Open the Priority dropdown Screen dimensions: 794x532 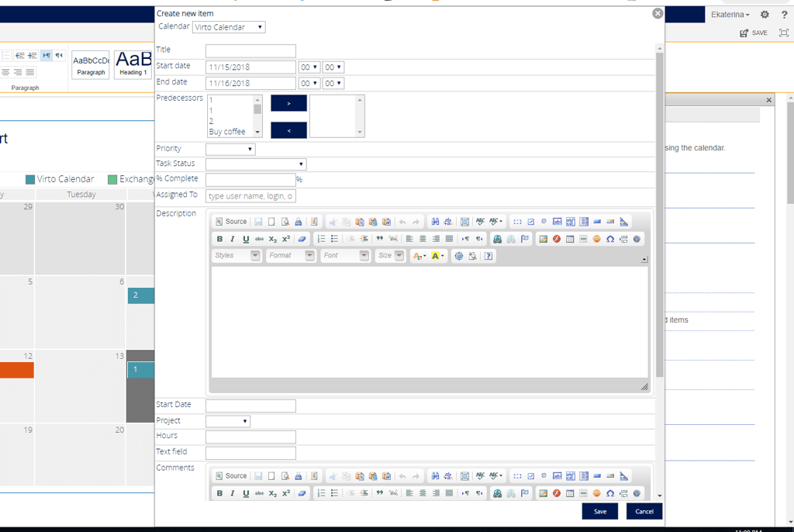pos(230,149)
